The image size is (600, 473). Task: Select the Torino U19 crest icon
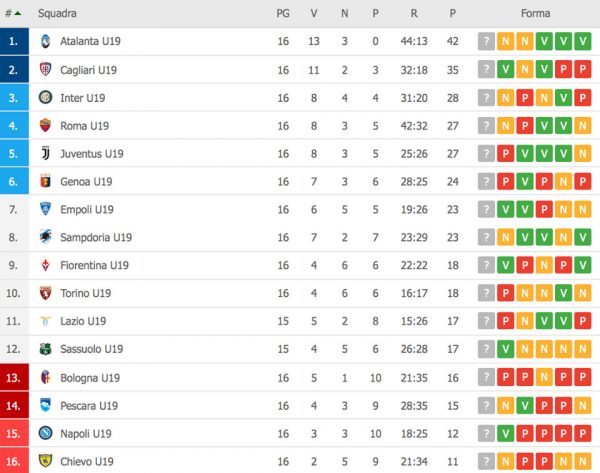[45, 294]
